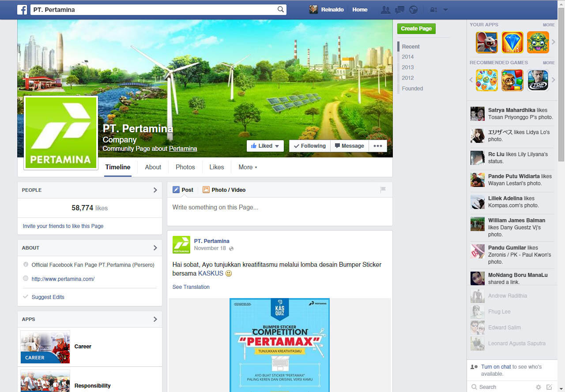Screen dimensions: 565x392
Task: Click the magnifier search button in top bar
Action: [x=281, y=9]
